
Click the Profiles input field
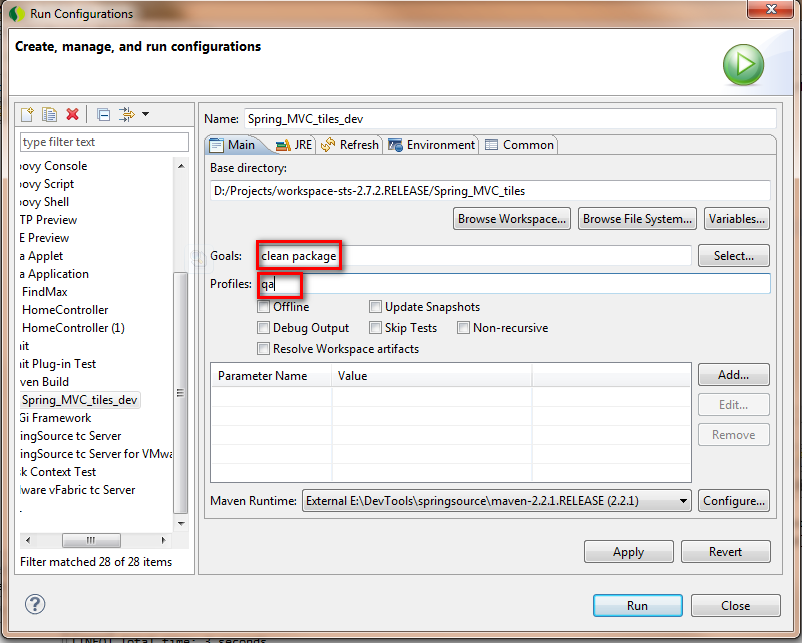514,284
